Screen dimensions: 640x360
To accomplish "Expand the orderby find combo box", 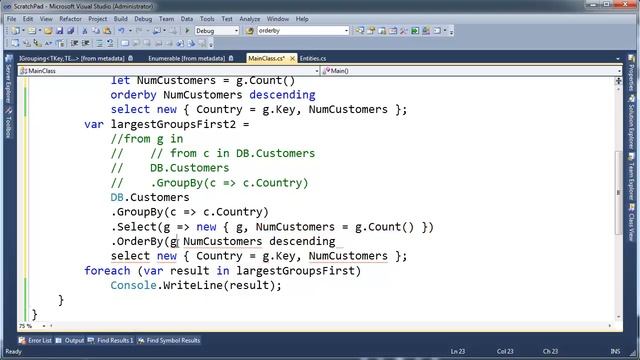I will 346,31.
